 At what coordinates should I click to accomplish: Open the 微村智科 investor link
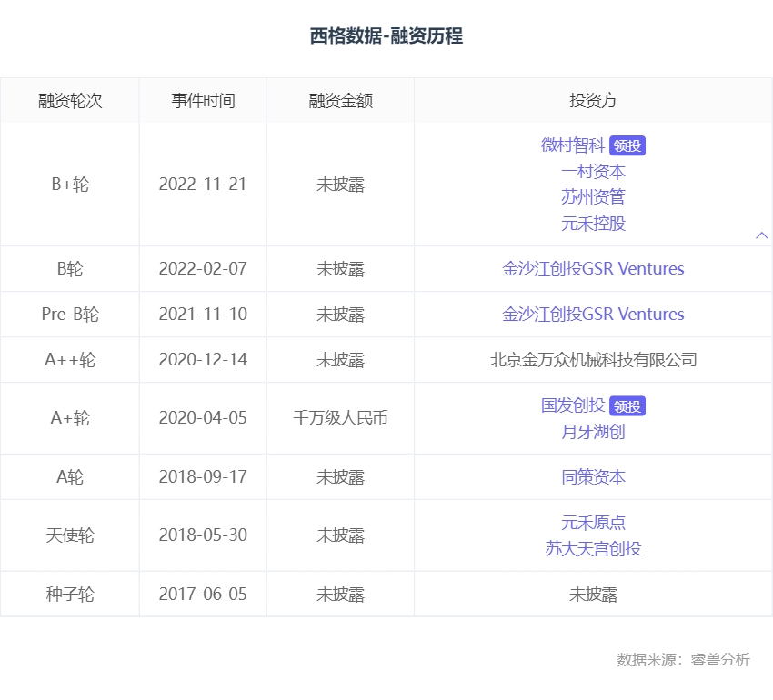tap(573, 145)
